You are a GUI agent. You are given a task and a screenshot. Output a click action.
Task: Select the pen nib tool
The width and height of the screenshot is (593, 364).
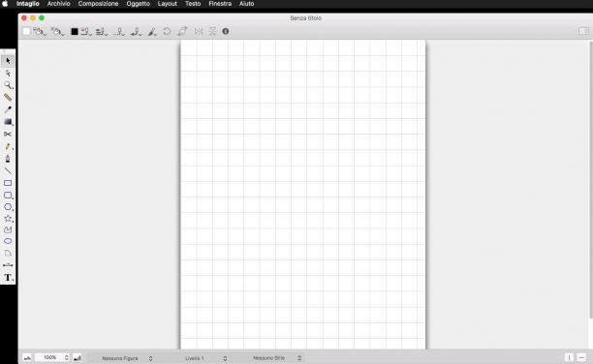pyautogui.click(x=8, y=159)
